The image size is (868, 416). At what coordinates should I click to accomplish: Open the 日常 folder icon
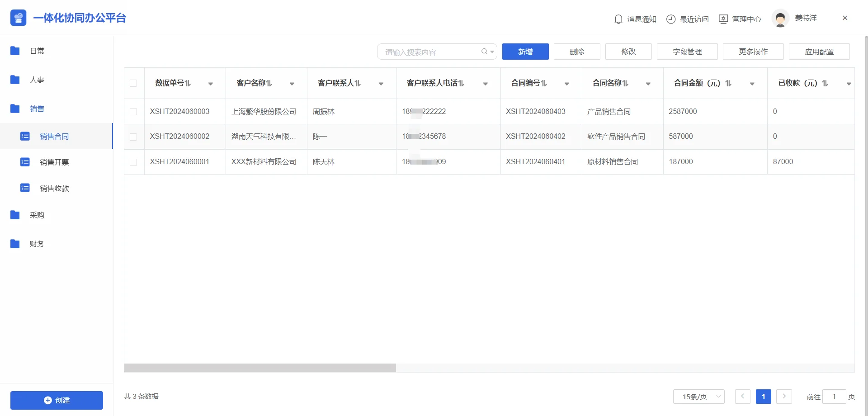click(x=15, y=51)
